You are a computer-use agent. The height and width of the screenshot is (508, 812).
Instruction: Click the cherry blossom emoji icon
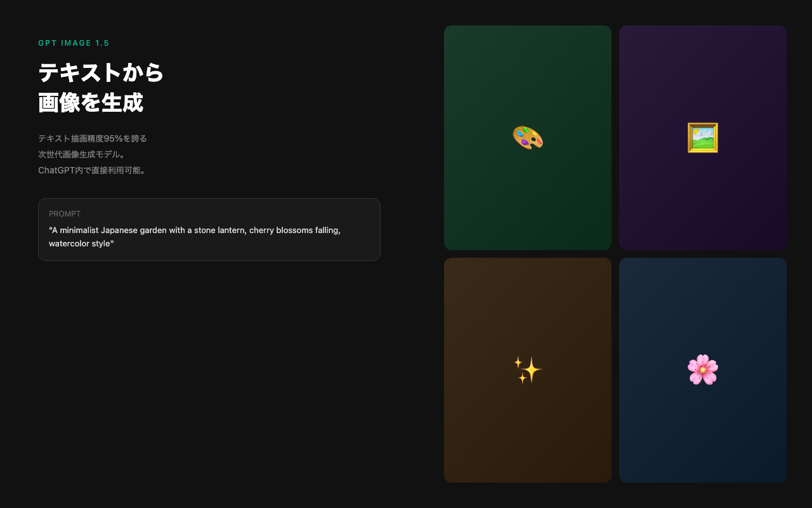[x=702, y=370]
